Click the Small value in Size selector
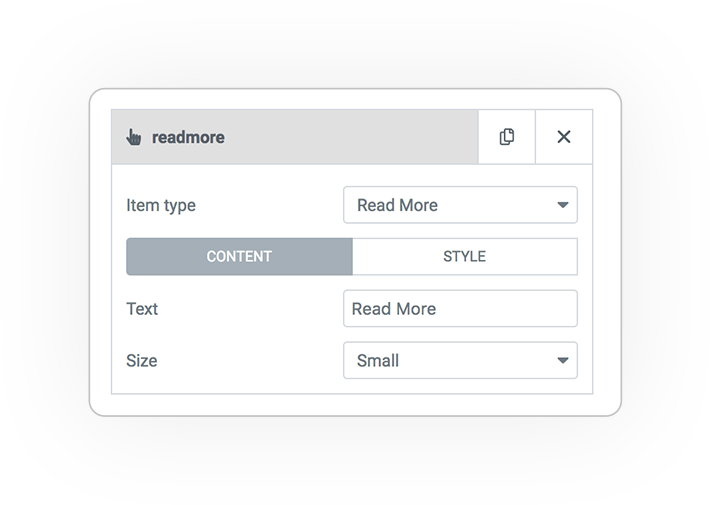Screen dimensions: 710x505 (378, 361)
